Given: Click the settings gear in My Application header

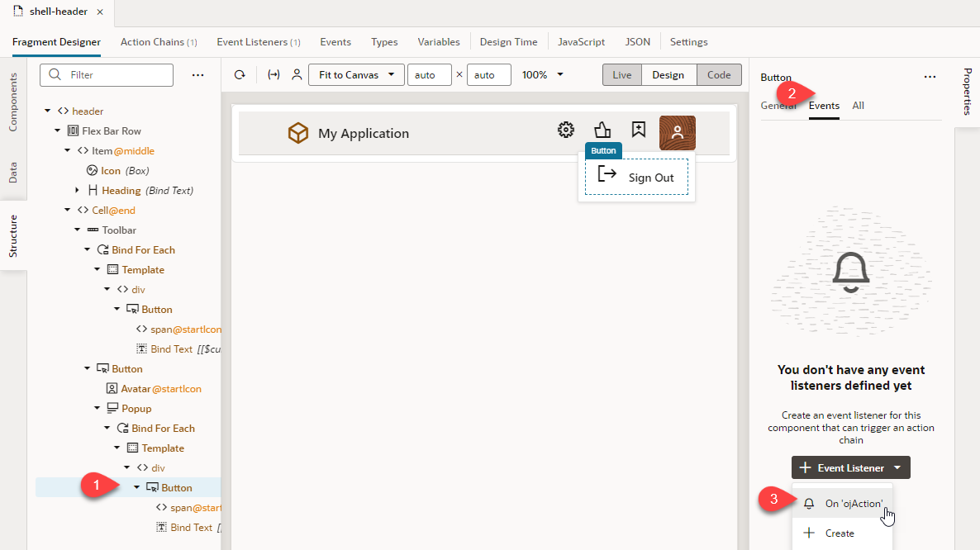Looking at the screenshot, I should [x=565, y=129].
